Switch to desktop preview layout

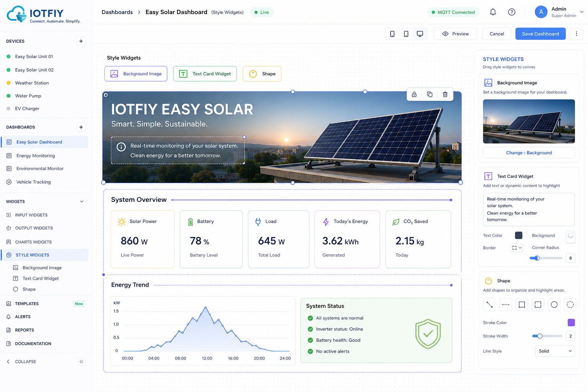[420, 34]
